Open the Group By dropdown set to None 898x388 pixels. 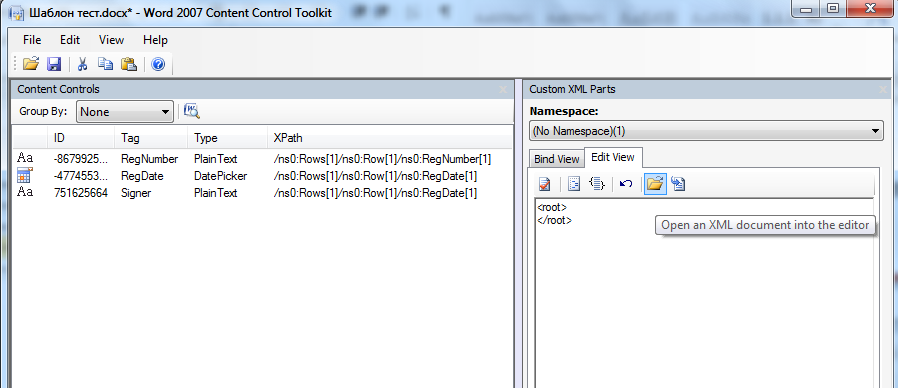pos(125,112)
